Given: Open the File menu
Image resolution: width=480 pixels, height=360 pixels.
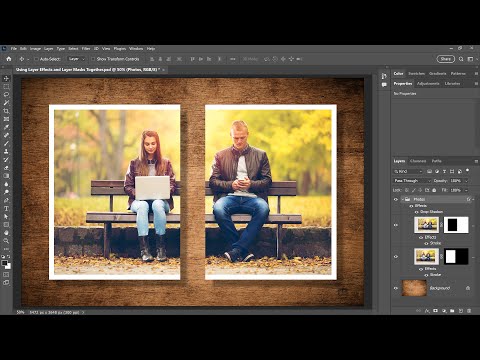Looking at the screenshot, I should pos(14,49).
